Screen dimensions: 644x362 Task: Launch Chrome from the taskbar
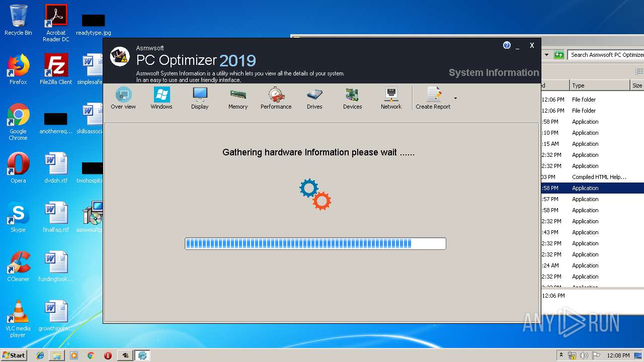91,355
